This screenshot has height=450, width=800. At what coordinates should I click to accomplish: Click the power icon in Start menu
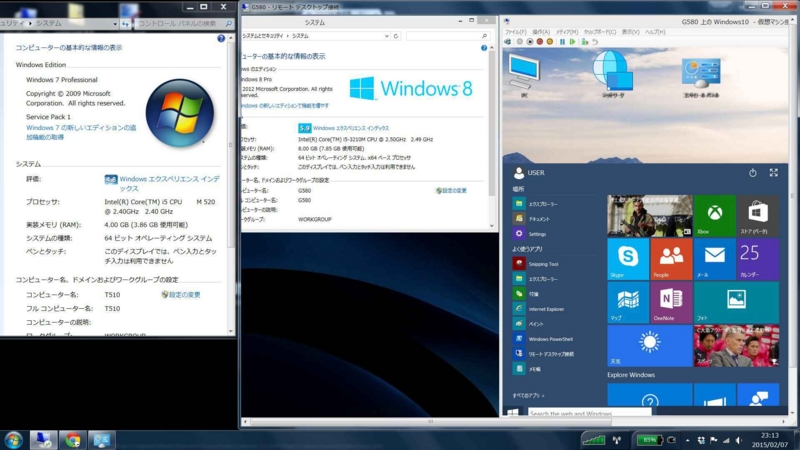(x=753, y=173)
